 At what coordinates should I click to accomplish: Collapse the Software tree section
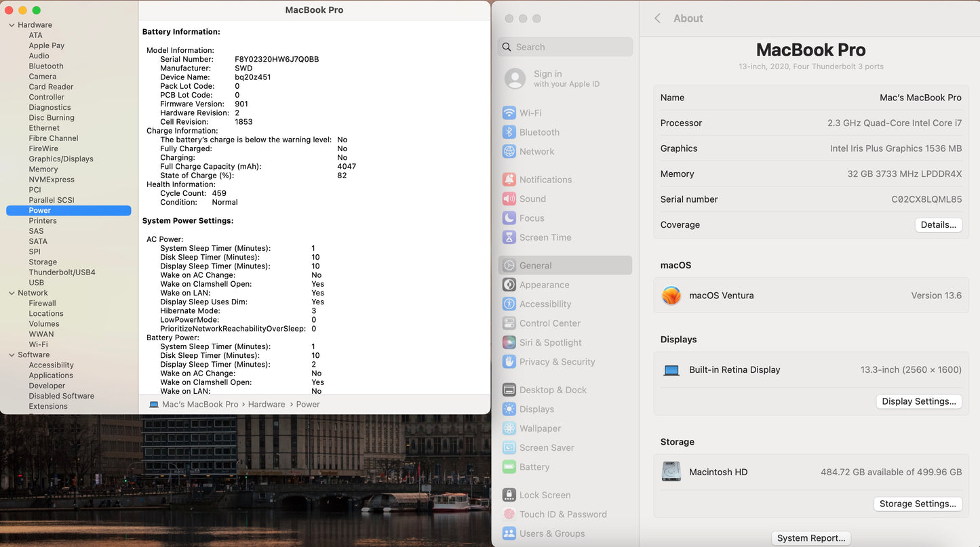click(x=12, y=354)
